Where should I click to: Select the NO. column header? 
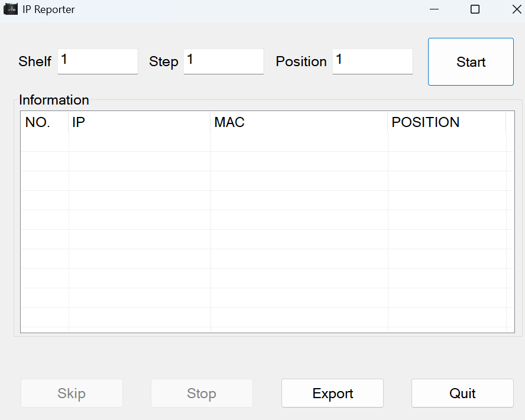(44, 122)
